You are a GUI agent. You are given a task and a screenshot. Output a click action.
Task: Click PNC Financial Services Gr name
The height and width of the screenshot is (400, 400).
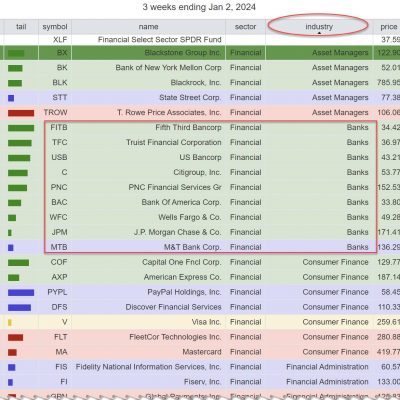pyautogui.click(x=175, y=187)
